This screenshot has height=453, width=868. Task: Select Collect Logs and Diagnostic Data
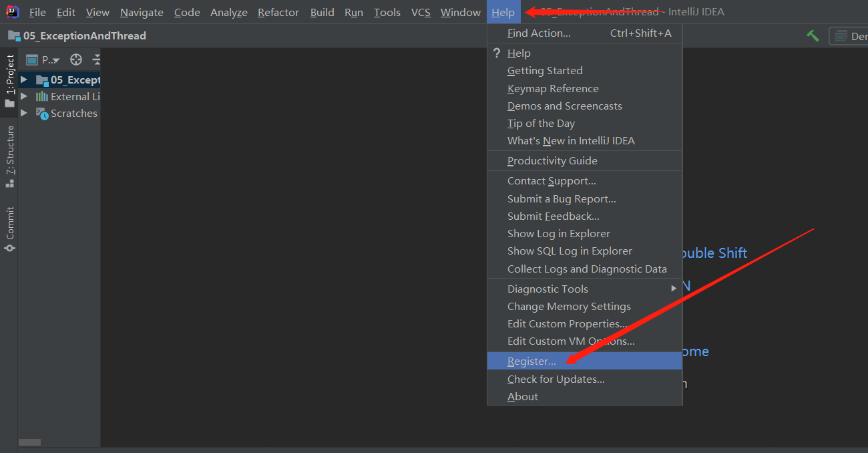584,269
